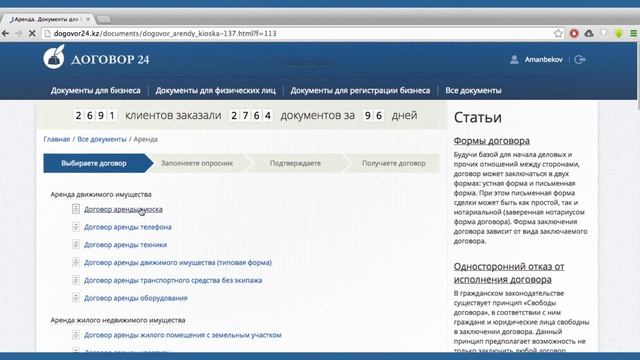This screenshot has height=360, width=640.
Task: Click the document icon beside Договор аренды техники
Action: (x=76, y=244)
